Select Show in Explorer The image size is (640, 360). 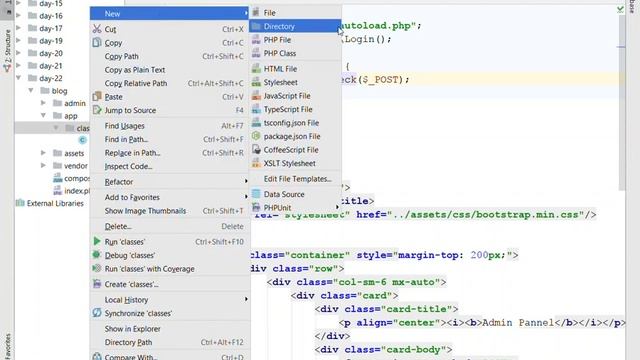coord(170,329)
